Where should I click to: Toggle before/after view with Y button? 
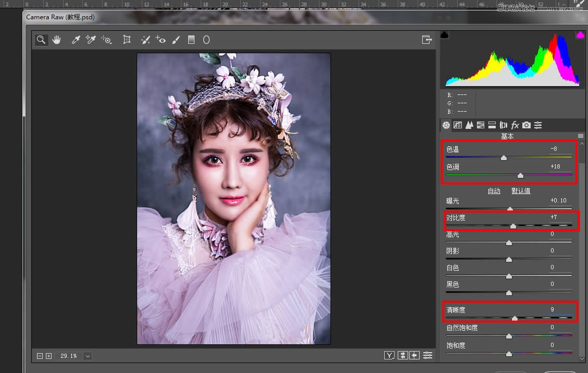click(x=389, y=355)
